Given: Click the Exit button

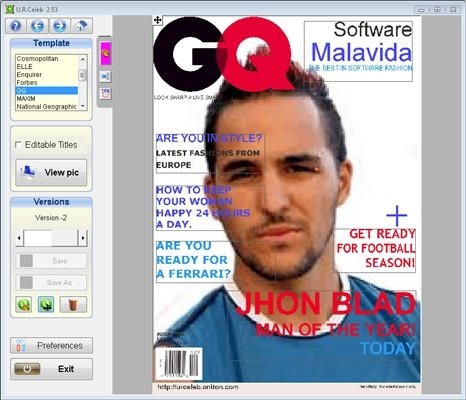Looking at the screenshot, I should pyautogui.click(x=51, y=369).
